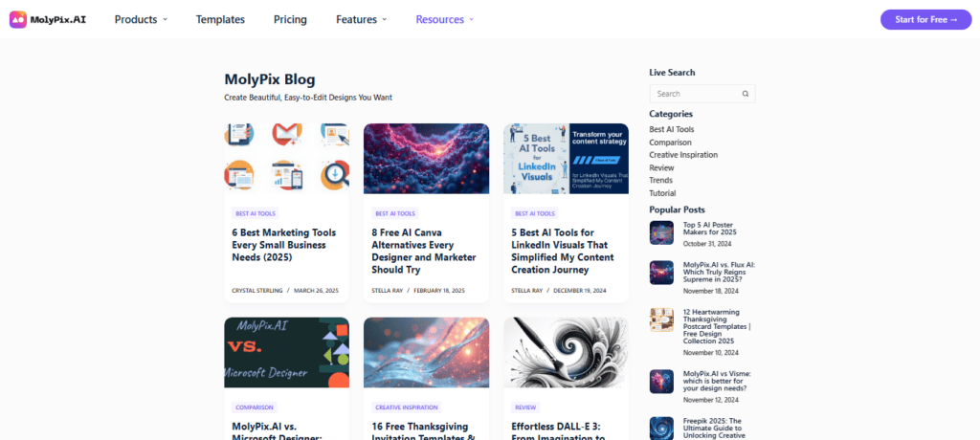The height and width of the screenshot is (440, 980).
Task: Click the Start for Free button
Action: point(925,19)
